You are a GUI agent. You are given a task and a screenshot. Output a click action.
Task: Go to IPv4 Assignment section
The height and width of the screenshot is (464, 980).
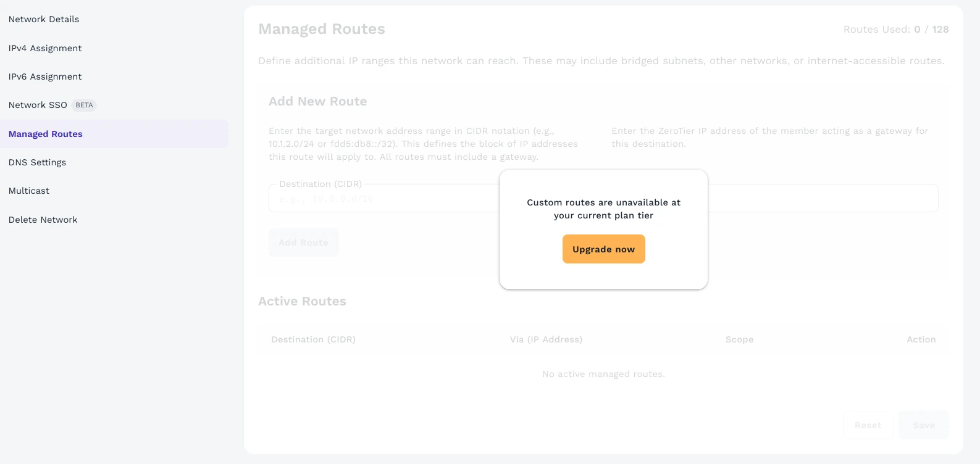pyautogui.click(x=45, y=48)
